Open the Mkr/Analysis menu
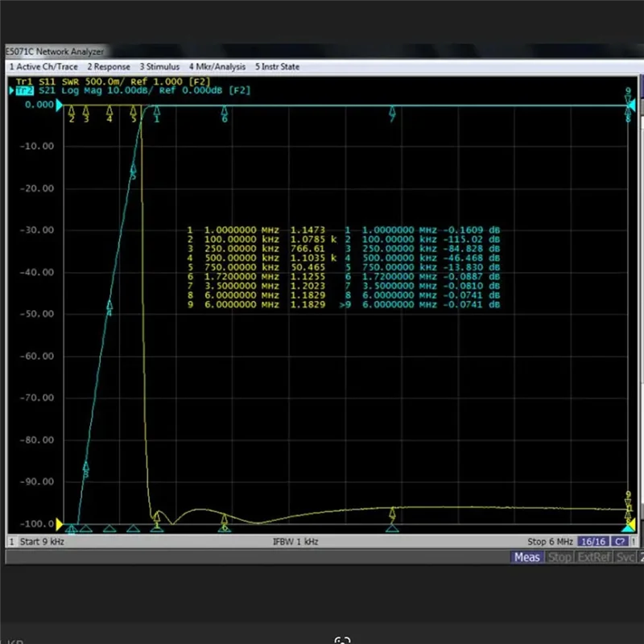 [x=217, y=67]
